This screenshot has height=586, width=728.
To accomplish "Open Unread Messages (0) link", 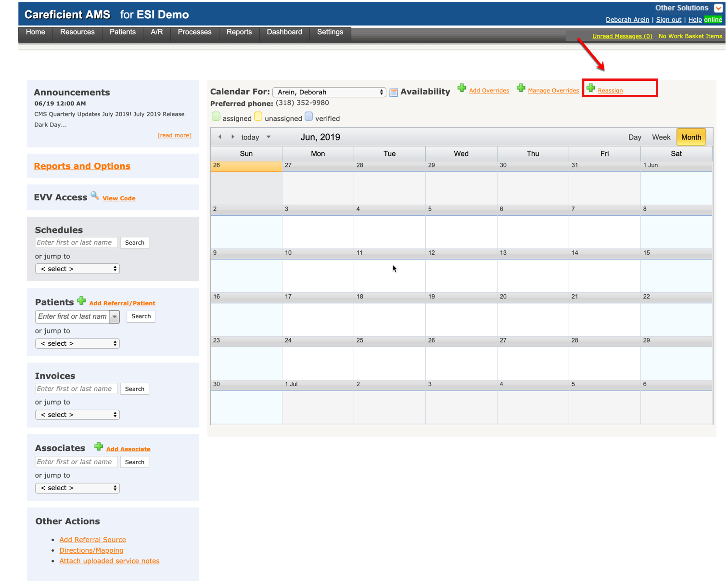I will pos(622,36).
